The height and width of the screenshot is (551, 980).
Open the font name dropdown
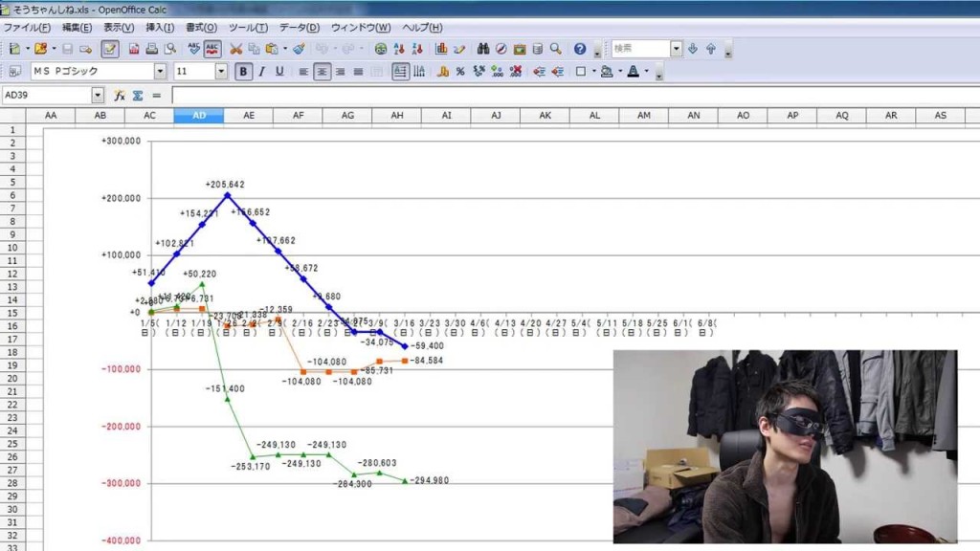point(160,72)
